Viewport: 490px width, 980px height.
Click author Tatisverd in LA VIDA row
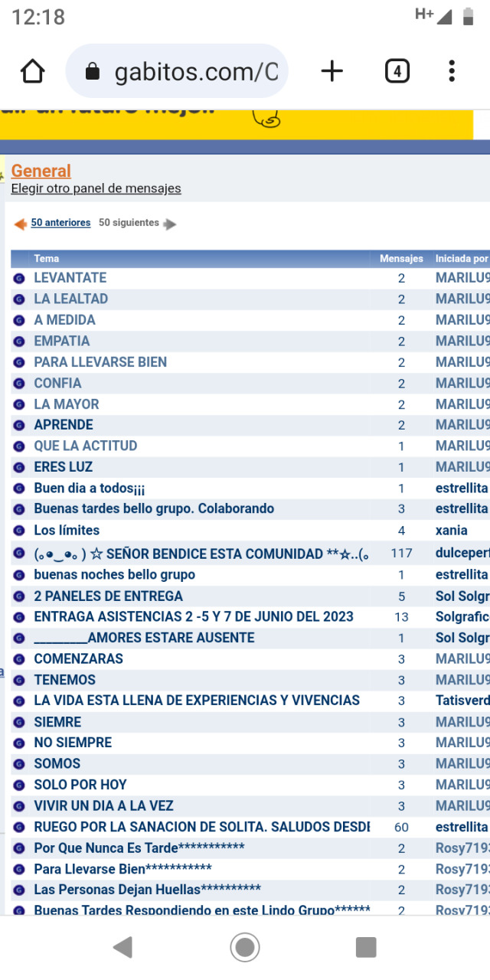(462, 701)
